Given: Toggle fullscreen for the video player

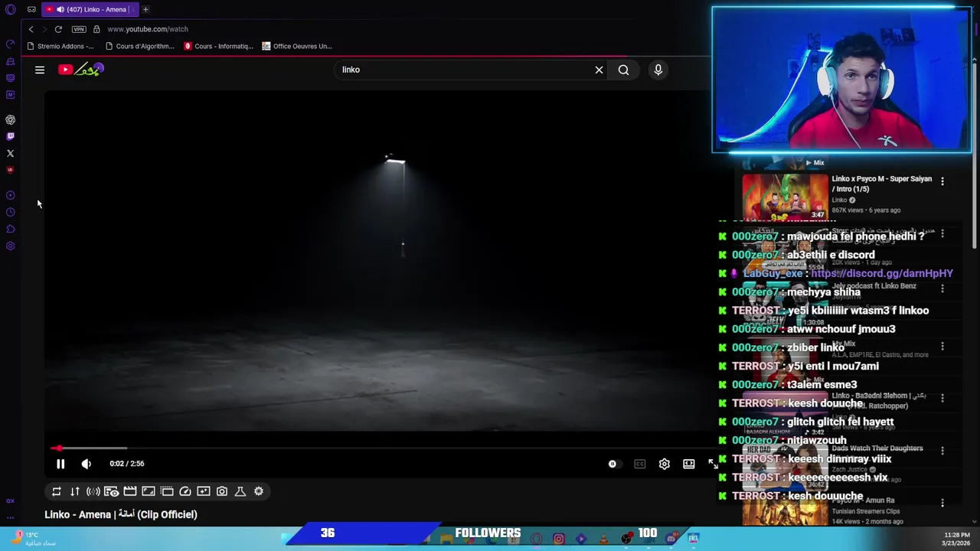Looking at the screenshot, I should pos(713,464).
